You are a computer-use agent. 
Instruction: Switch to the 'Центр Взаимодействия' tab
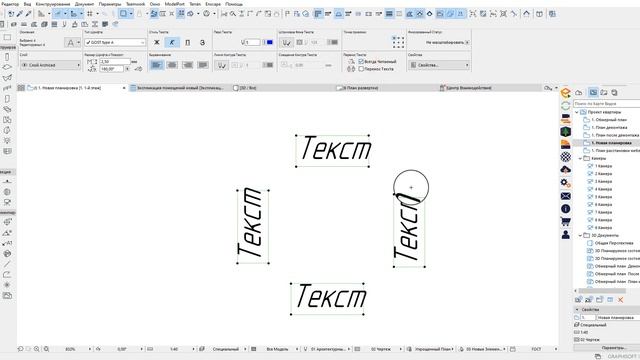coord(466,88)
